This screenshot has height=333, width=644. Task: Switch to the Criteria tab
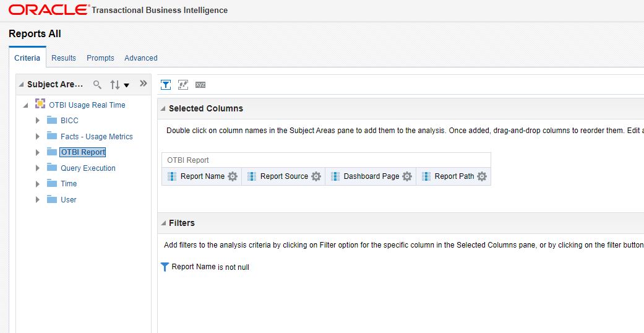tap(27, 58)
